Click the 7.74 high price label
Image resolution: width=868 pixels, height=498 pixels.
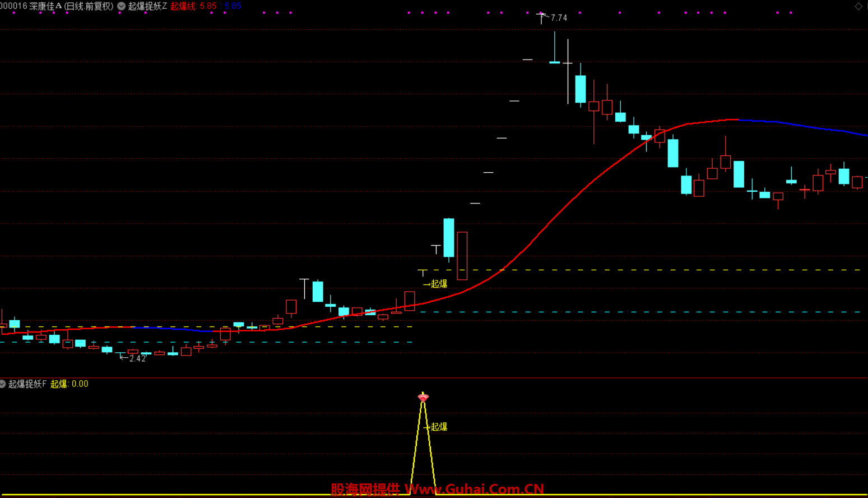(x=559, y=18)
